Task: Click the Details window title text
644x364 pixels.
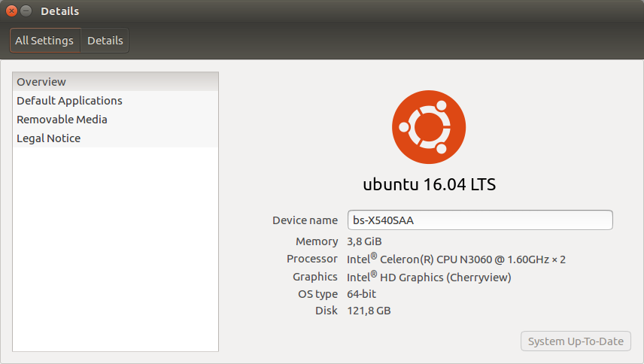Action: (59, 11)
